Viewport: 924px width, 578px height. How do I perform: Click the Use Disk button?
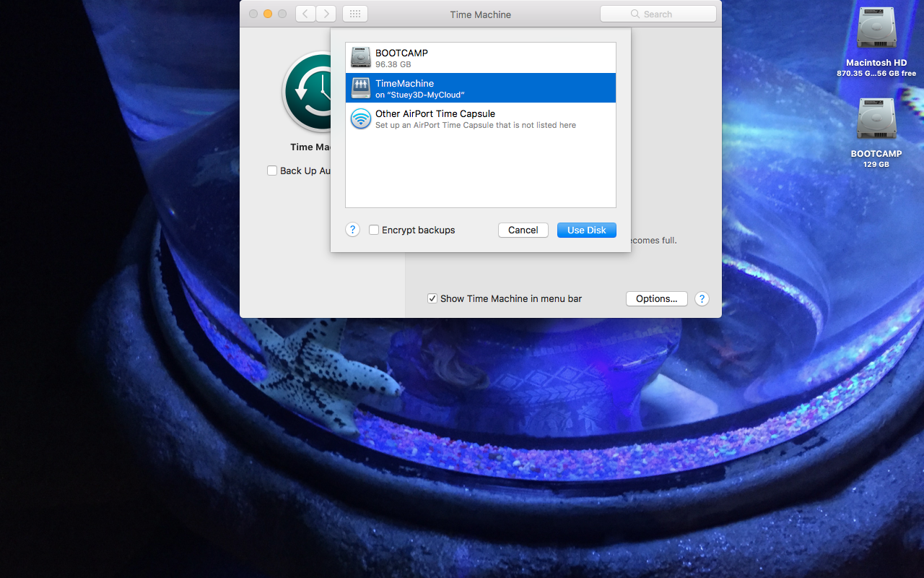587,230
